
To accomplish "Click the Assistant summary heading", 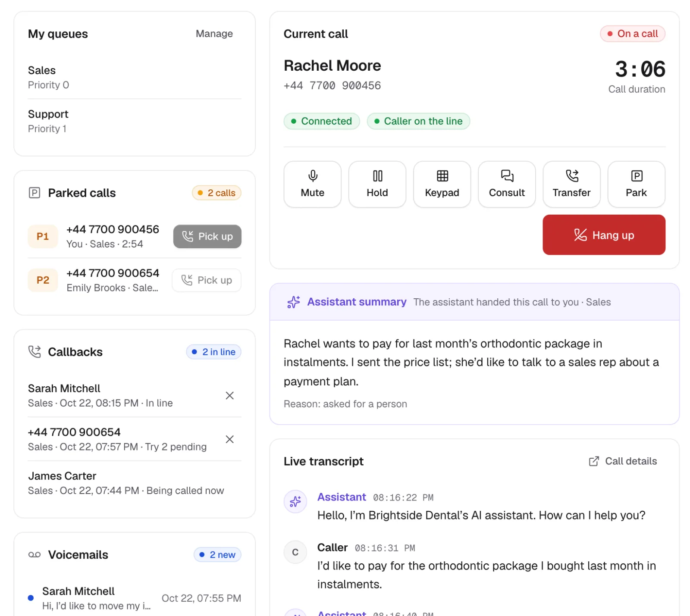I will [x=357, y=302].
